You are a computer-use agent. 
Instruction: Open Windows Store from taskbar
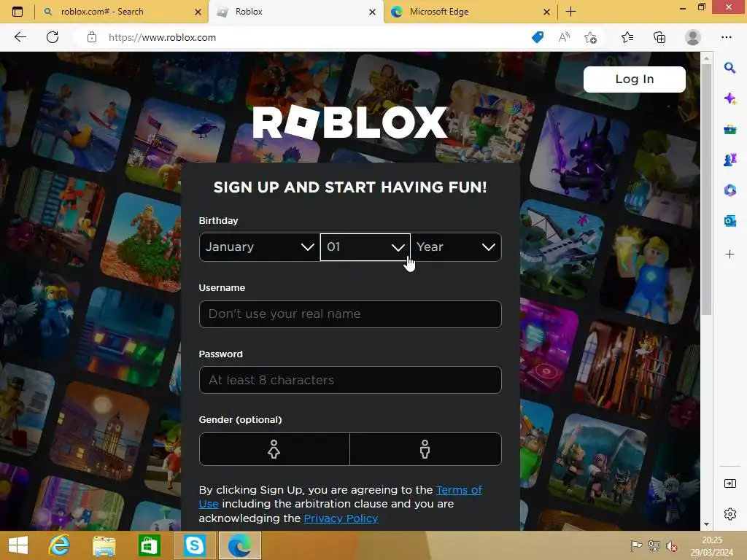pos(149,545)
